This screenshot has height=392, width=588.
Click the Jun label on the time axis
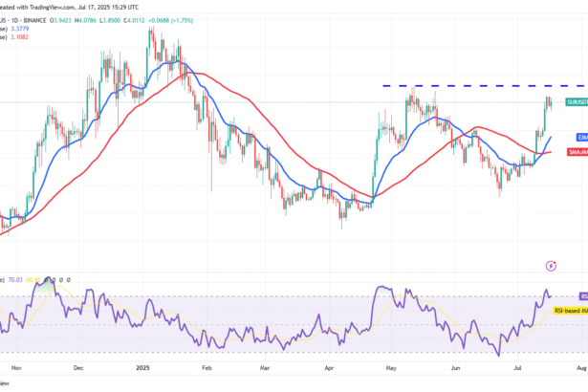pos(453,366)
